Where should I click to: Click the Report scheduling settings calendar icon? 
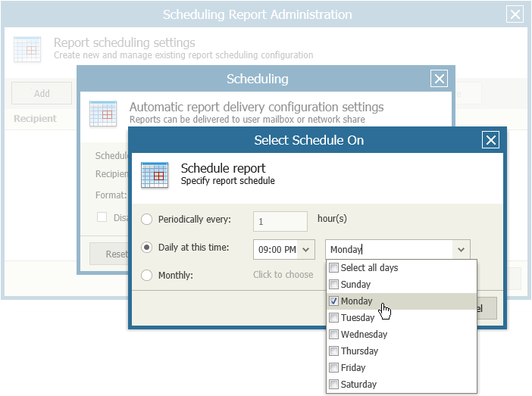27,48
